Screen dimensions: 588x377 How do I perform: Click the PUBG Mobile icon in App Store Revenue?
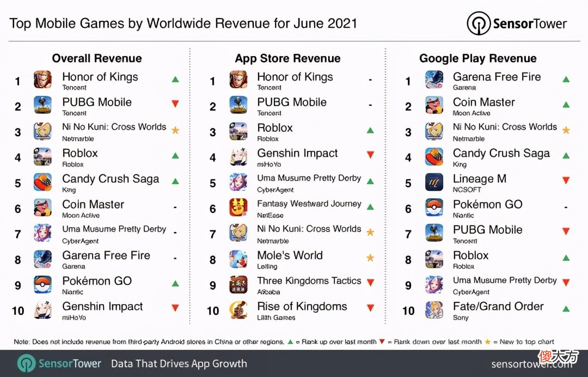coord(238,105)
